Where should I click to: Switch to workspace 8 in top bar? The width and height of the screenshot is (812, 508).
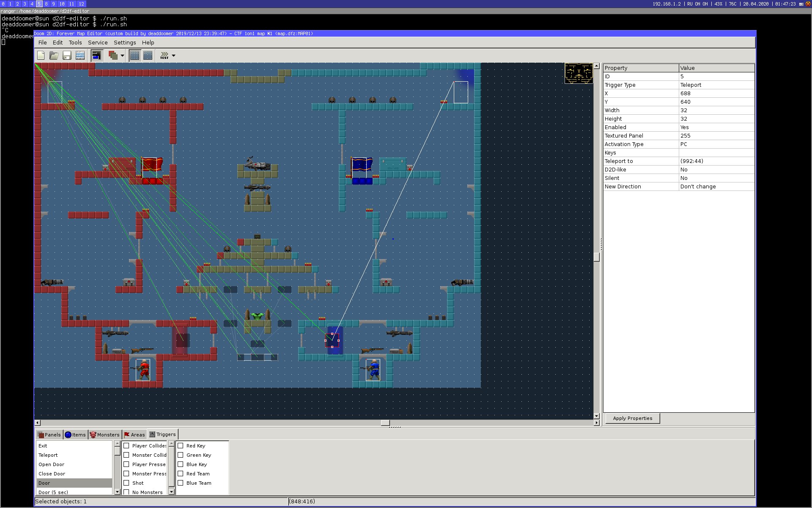pyautogui.click(x=46, y=3)
